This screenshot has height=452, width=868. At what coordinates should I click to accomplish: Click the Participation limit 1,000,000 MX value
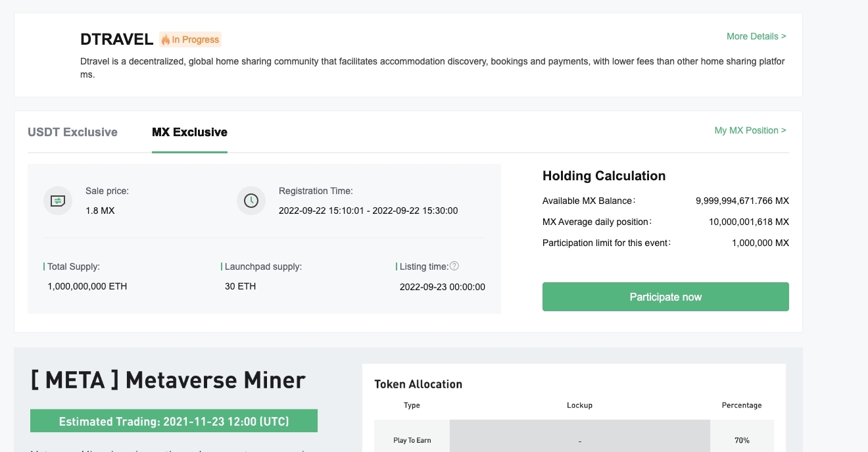(x=760, y=243)
